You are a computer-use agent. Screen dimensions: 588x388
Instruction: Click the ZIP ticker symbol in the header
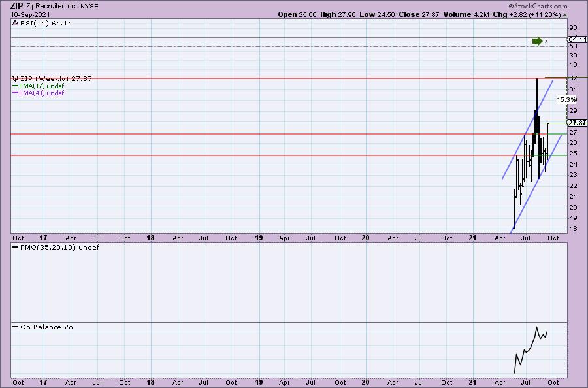coord(17,6)
